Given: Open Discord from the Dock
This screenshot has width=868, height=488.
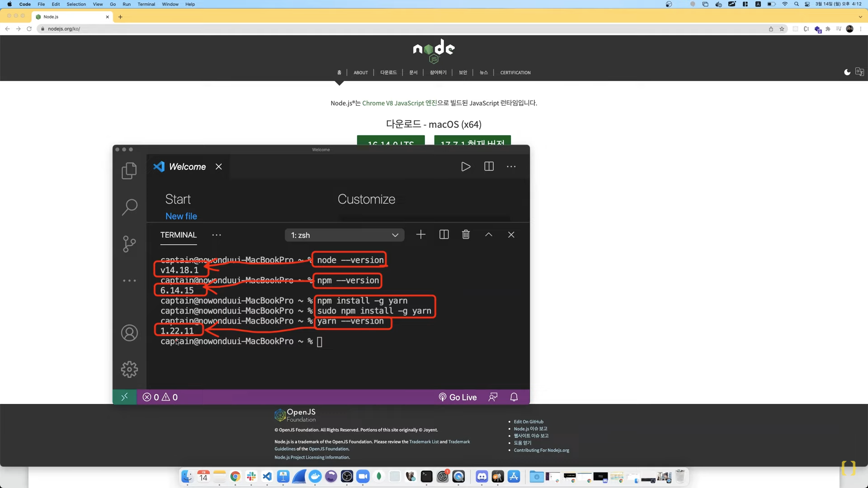Looking at the screenshot, I should click(x=481, y=477).
